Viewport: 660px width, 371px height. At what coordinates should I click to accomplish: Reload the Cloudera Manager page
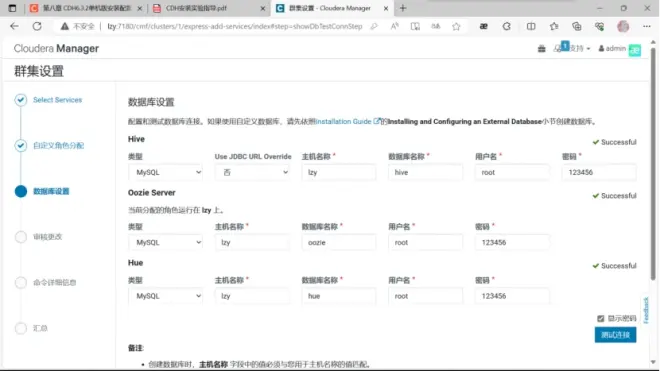pyautogui.click(x=37, y=26)
